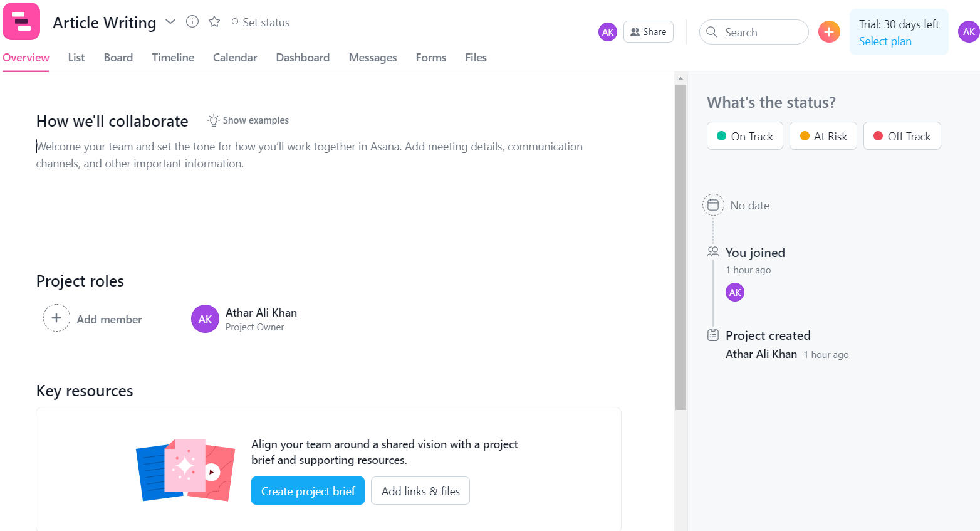Open the Messages tab

[373, 58]
